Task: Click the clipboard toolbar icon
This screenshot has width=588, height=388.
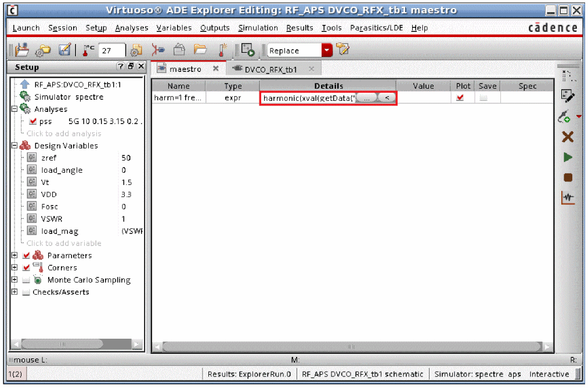Action: tap(179, 49)
